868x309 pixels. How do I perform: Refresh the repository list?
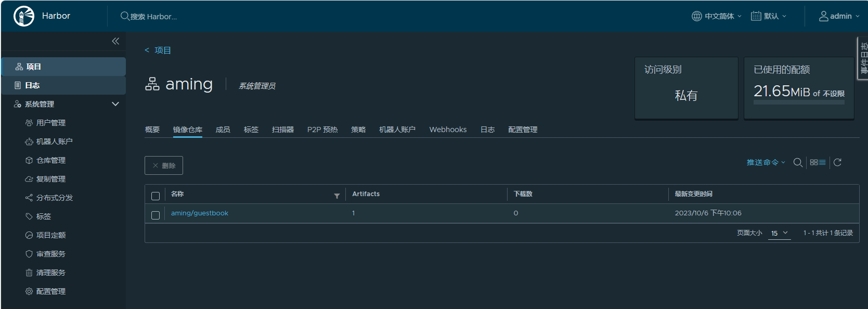(x=837, y=162)
